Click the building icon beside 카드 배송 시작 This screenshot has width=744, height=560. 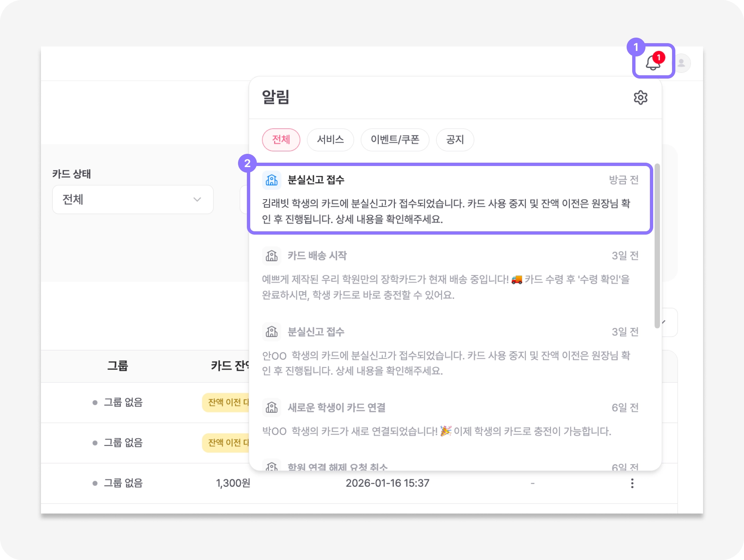click(x=272, y=256)
